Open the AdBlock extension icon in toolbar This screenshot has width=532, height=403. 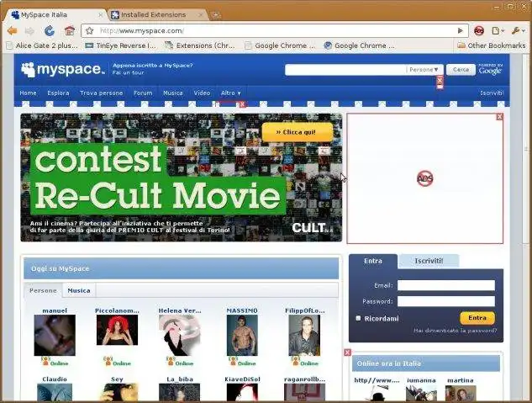tap(479, 31)
